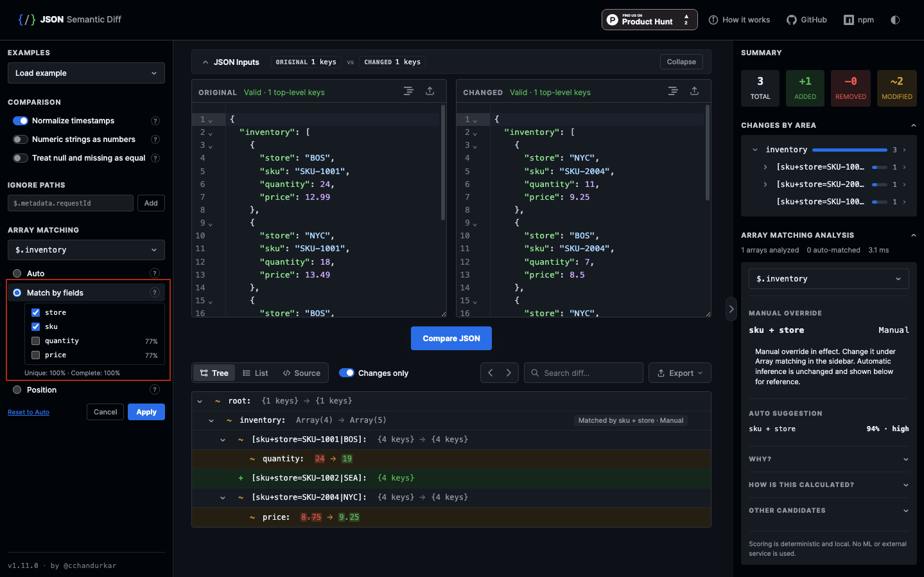This screenshot has width=924, height=577.
Task: Select the Position radio option
Action: (17, 390)
